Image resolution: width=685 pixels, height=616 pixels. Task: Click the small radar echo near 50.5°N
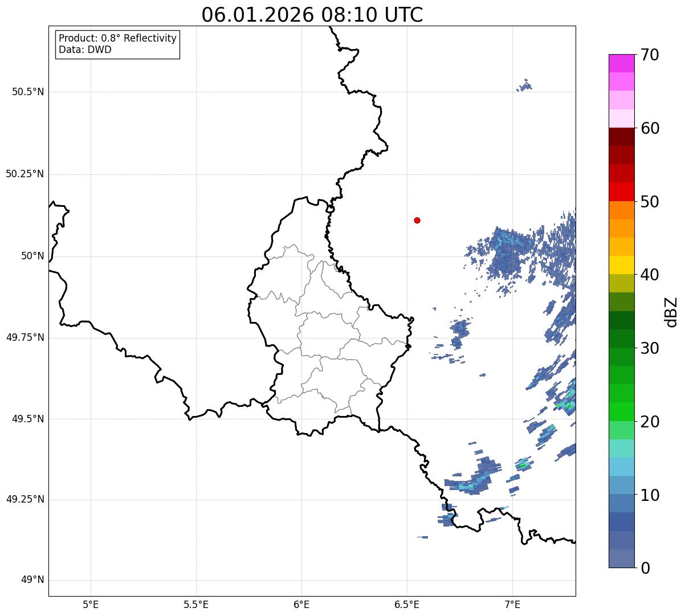(x=524, y=85)
